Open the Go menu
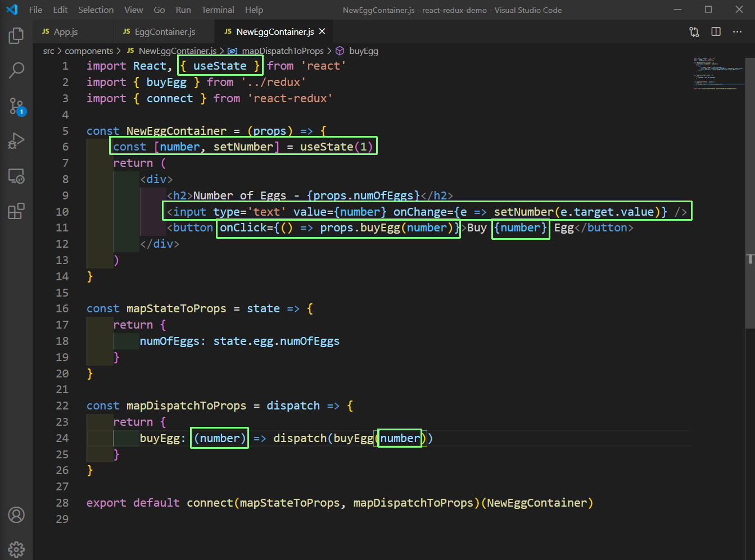 [x=159, y=10]
